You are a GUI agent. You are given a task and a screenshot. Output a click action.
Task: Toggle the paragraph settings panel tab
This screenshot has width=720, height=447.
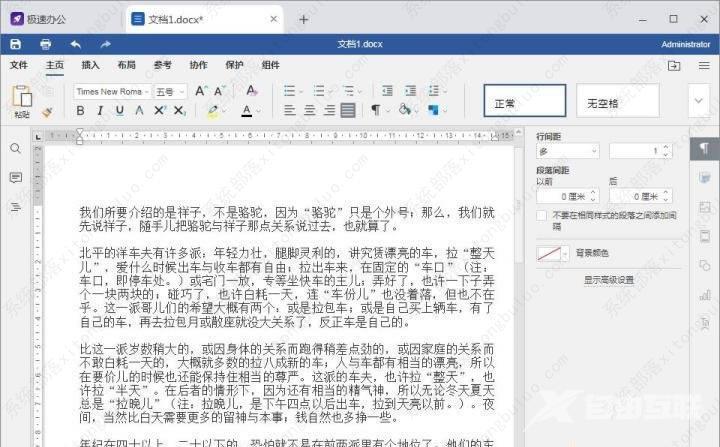tap(704, 149)
